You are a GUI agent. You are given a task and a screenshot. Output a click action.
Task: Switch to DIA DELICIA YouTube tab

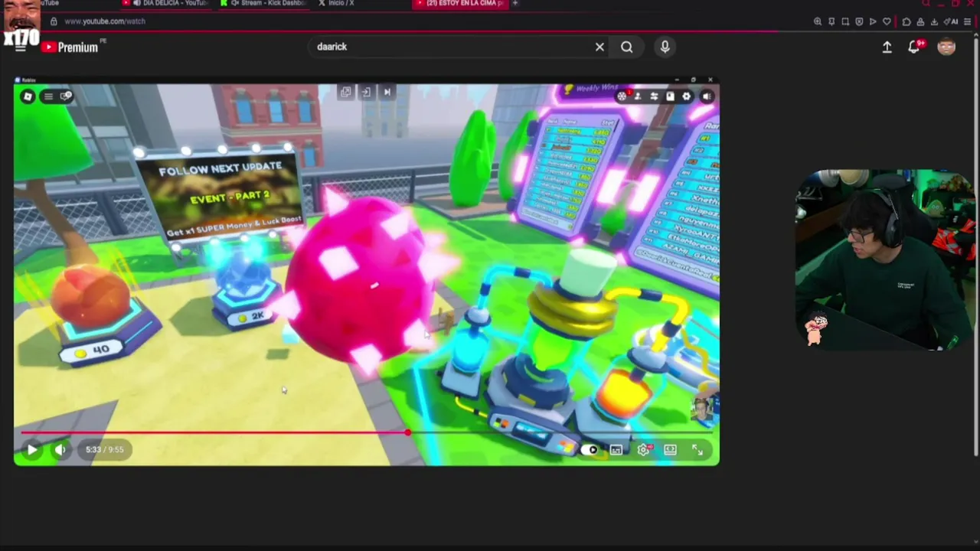pos(165,3)
